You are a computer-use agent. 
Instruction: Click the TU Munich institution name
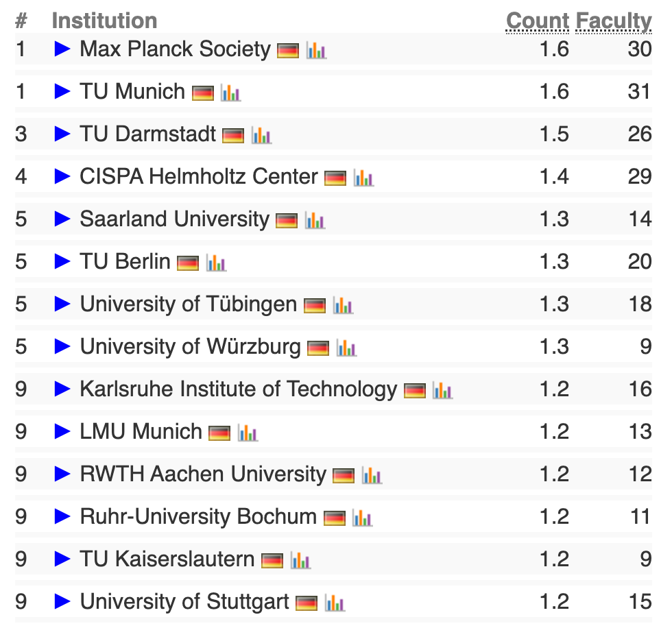coord(135,92)
